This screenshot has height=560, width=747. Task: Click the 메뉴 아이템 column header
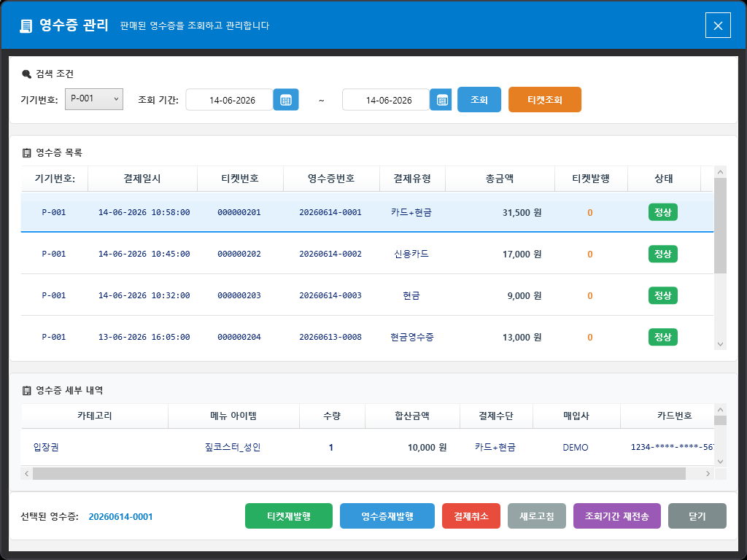coord(233,416)
